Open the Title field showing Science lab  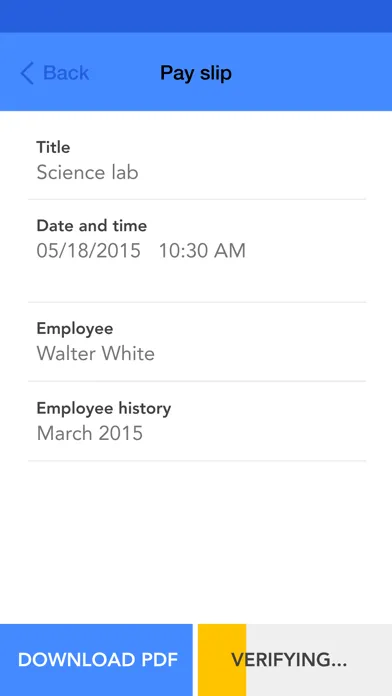(197, 160)
